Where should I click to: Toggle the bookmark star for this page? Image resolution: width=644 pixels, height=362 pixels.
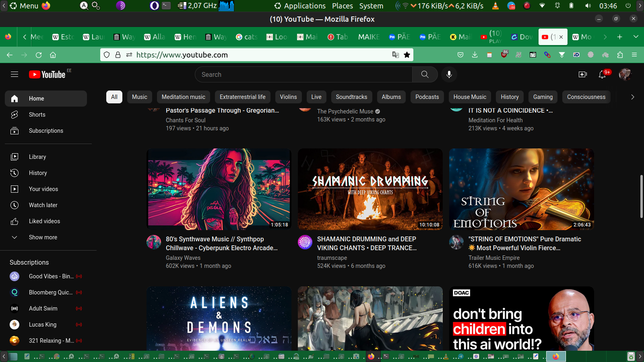tap(407, 55)
